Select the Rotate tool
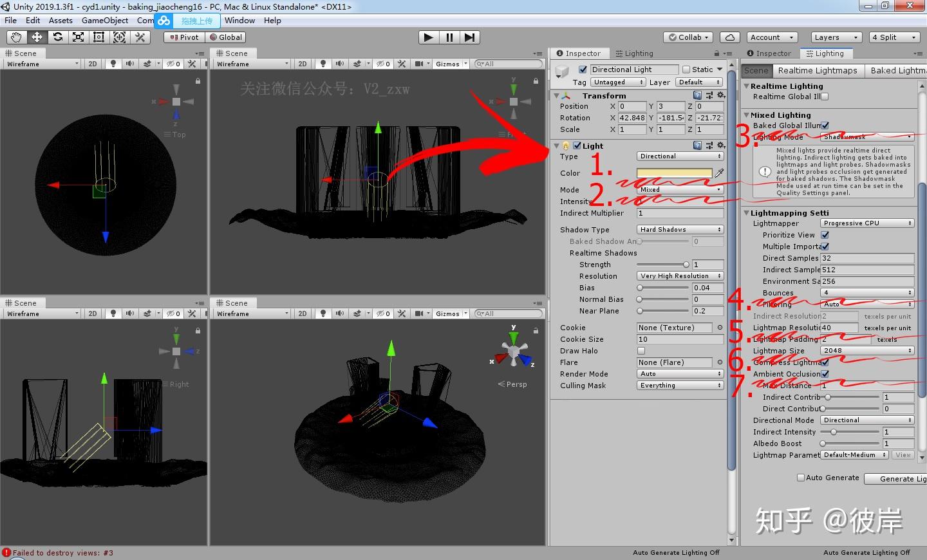Image resolution: width=927 pixels, height=560 pixels. 57,37
